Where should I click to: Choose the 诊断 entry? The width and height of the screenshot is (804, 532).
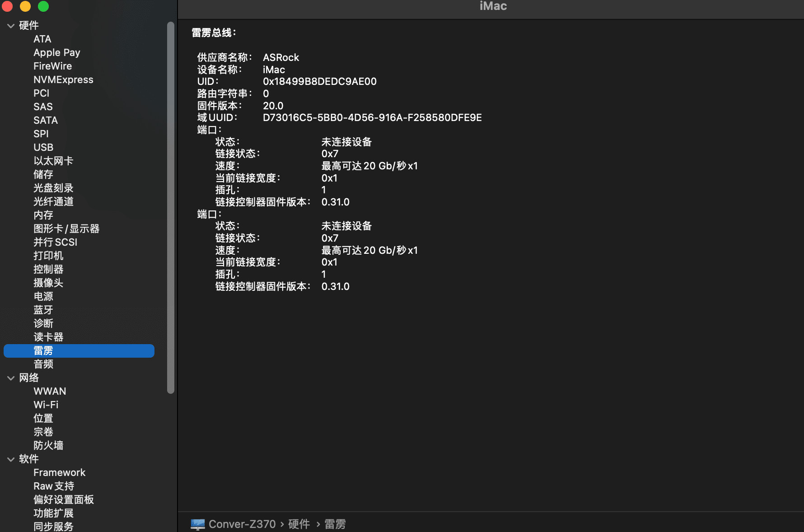pos(43,324)
